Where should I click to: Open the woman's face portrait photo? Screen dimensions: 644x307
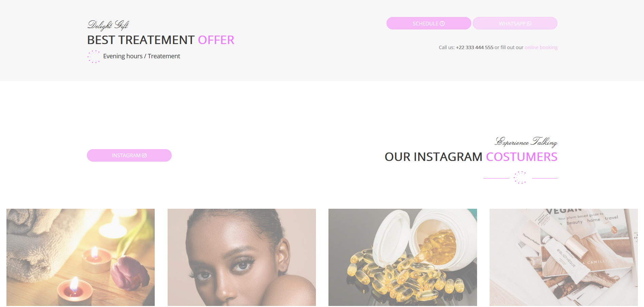242,258
